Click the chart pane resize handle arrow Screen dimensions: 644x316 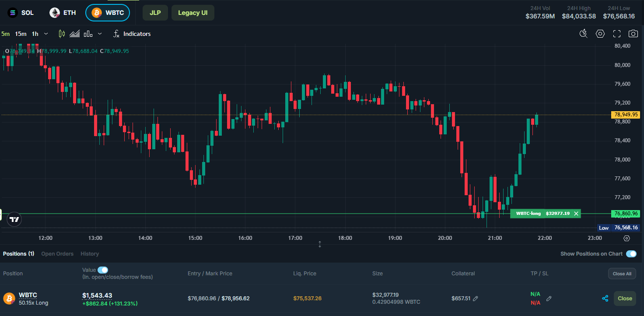click(x=320, y=244)
